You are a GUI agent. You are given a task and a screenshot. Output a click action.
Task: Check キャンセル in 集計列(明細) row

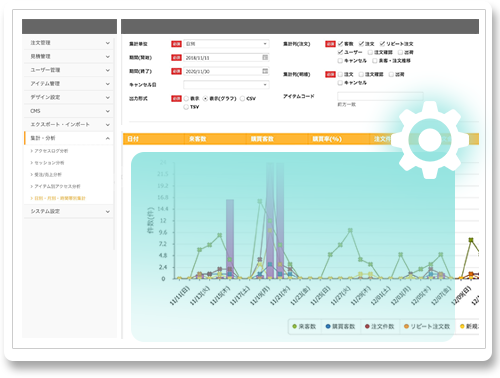point(340,83)
